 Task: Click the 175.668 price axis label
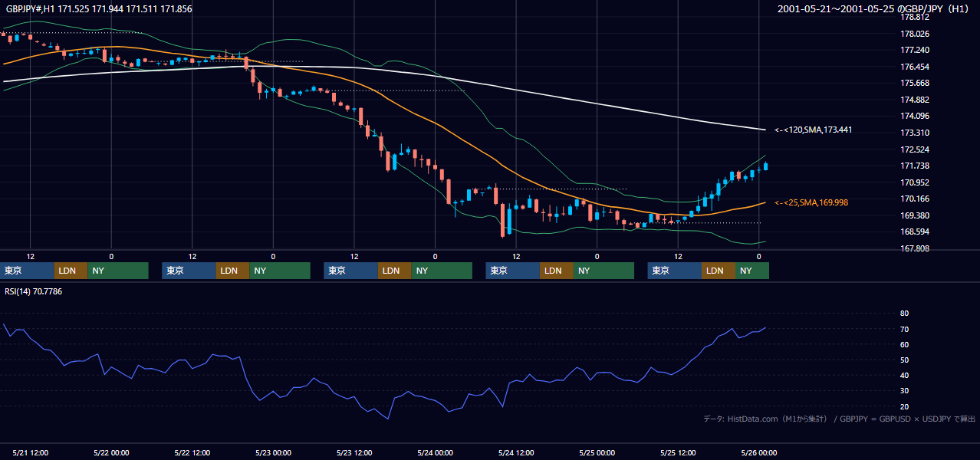tap(915, 83)
